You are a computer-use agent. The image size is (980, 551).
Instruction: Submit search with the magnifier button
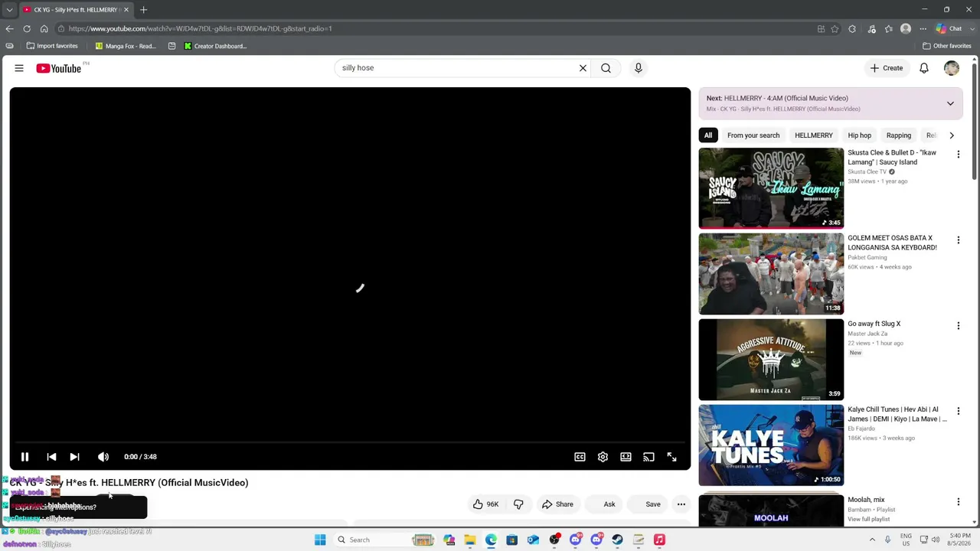pyautogui.click(x=606, y=68)
